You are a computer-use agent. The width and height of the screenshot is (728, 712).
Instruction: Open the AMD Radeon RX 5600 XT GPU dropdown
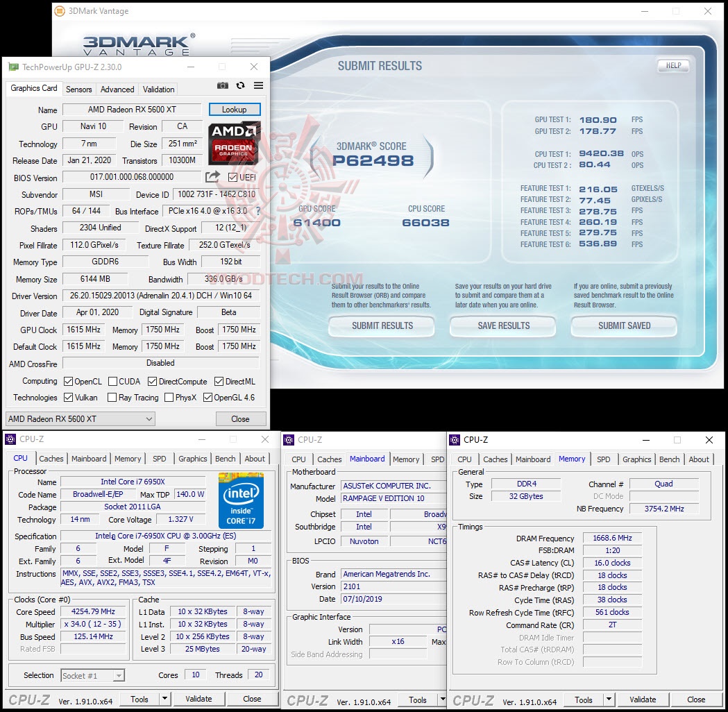pyautogui.click(x=80, y=418)
